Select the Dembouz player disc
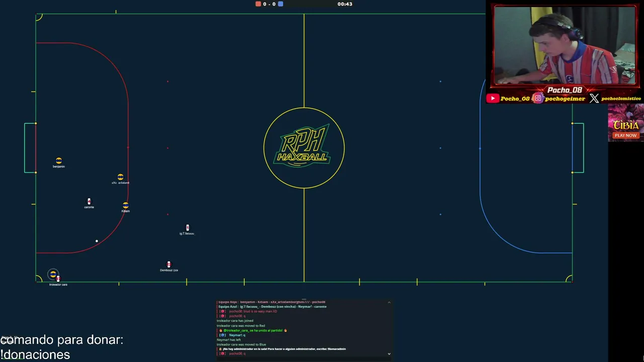 pyautogui.click(x=169, y=264)
